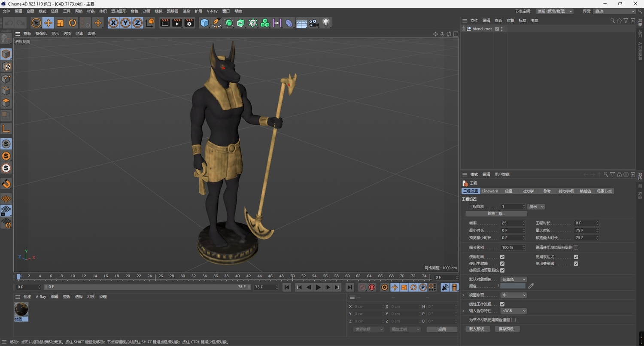Disable the 使用动画 checkbox

(502, 257)
